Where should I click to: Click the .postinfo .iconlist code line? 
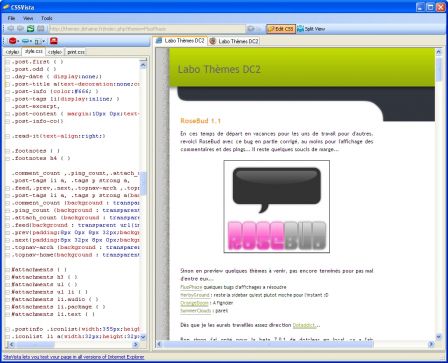tap(75, 329)
